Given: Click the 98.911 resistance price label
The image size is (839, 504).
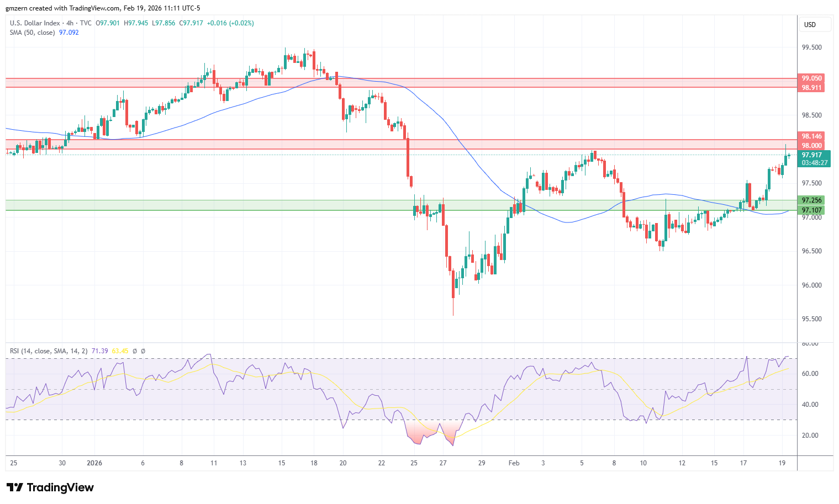Looking at the screenshot, I should 811,88.
